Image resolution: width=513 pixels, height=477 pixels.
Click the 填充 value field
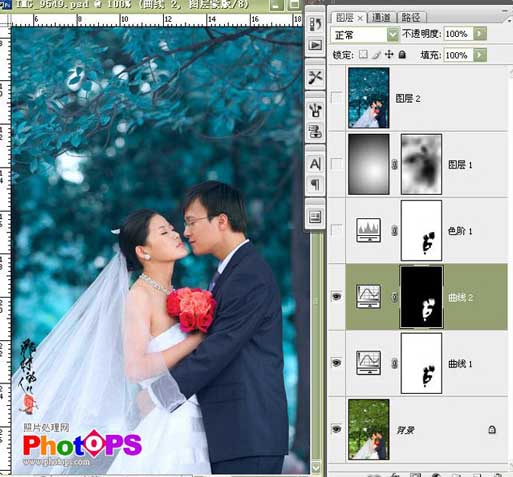[458, 55]
